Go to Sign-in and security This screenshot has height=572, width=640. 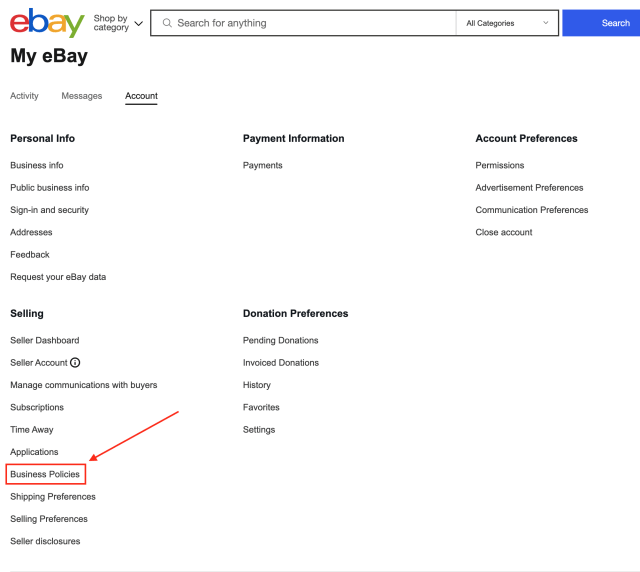tap(49, 210)
